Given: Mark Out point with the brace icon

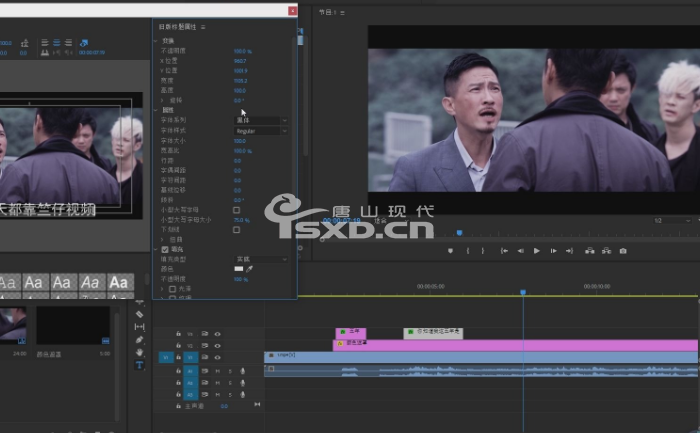Looking at the screenshot, I should click(x=483, y=251).
